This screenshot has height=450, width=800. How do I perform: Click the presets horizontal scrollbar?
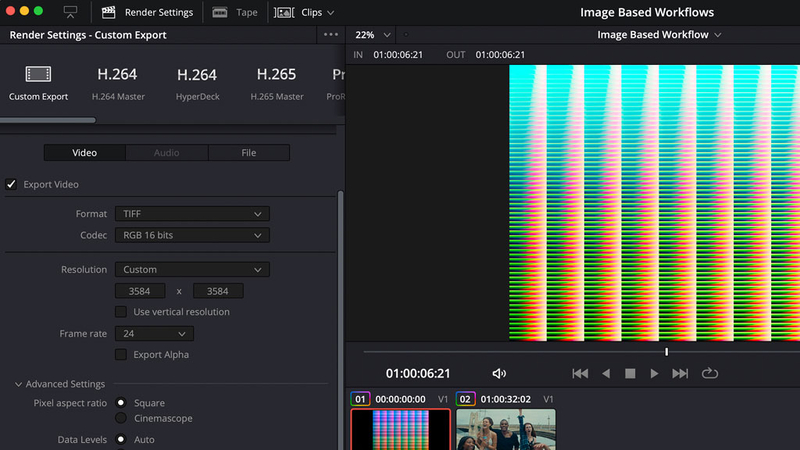[x=47, y=120]
